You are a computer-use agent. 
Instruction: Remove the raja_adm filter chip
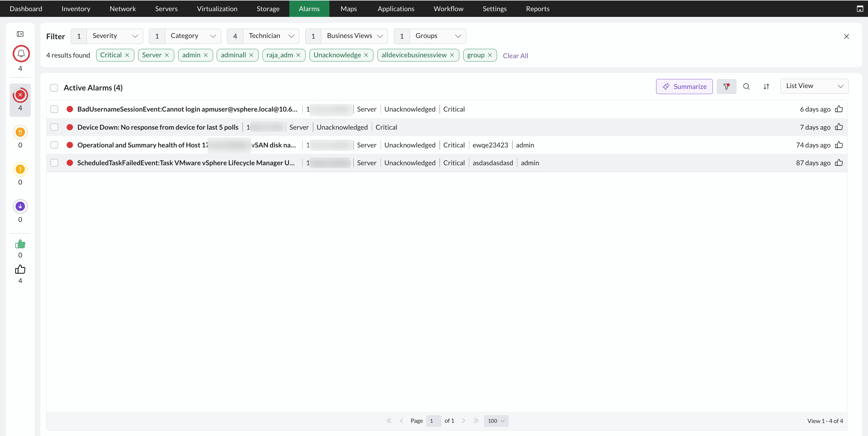[x=298, y=55]
